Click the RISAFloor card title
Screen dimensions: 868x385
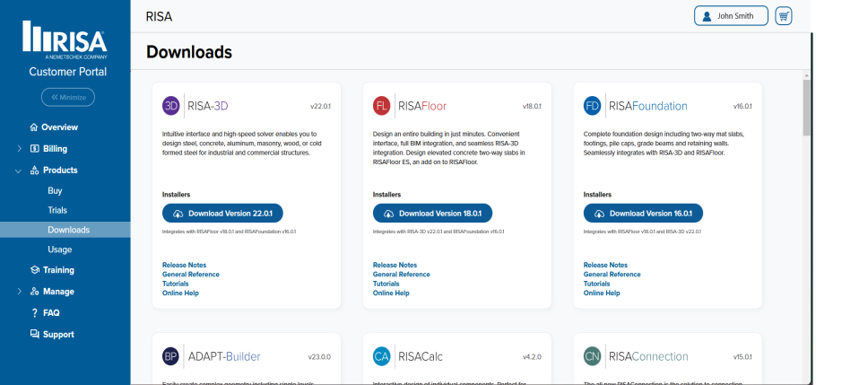pyautogui.click(x=422, y=106)
